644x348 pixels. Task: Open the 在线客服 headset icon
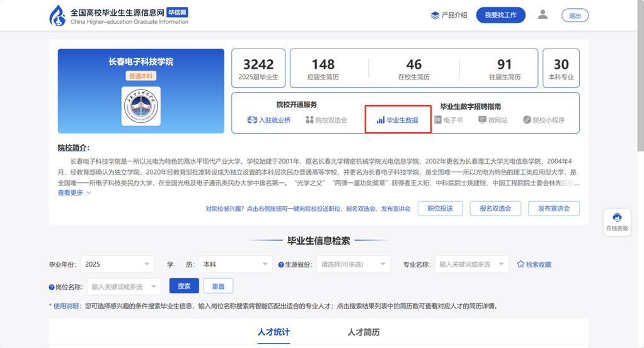(617, 217)
